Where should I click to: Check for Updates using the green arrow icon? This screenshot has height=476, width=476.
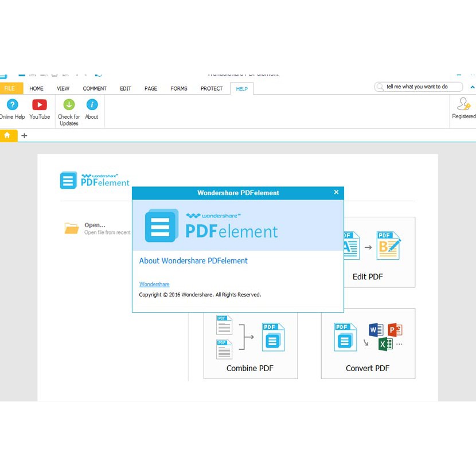coord(69,105)
